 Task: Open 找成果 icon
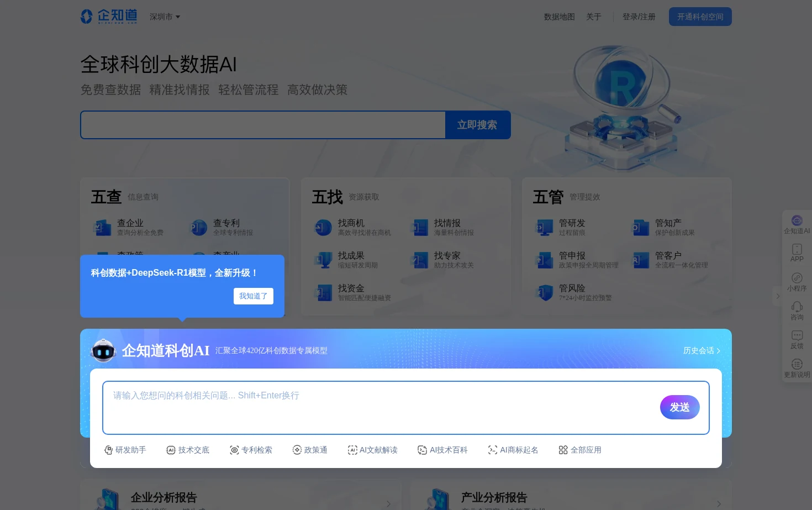(x=323, y=260)
